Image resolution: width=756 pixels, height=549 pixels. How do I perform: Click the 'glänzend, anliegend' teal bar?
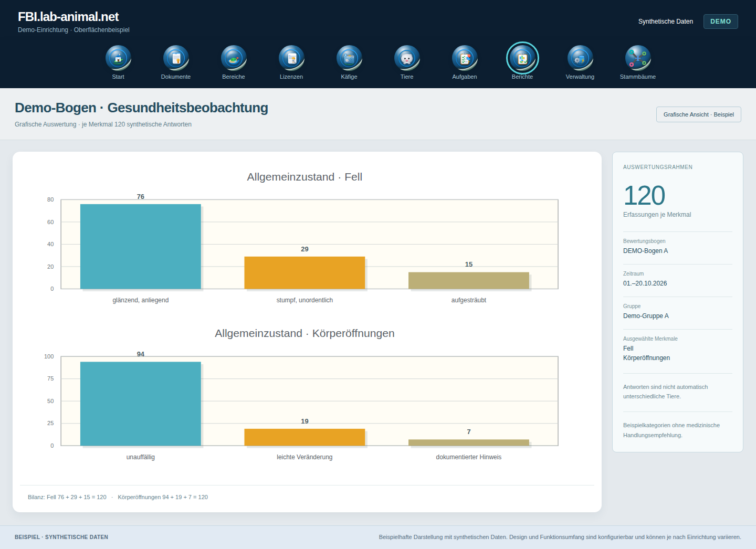coord(141,247)
